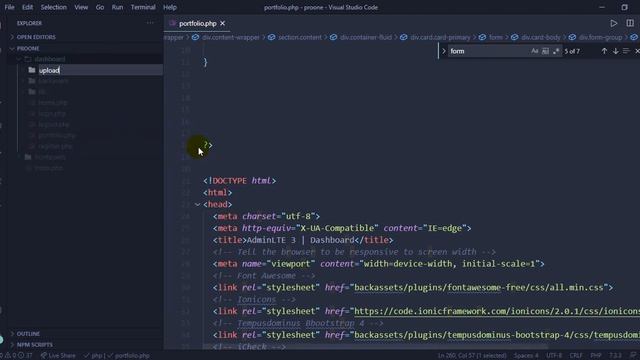Expand the replace field in find widget
Image resolution: width=640 pixels, height=360 pixels.
[x=444, y=51]
